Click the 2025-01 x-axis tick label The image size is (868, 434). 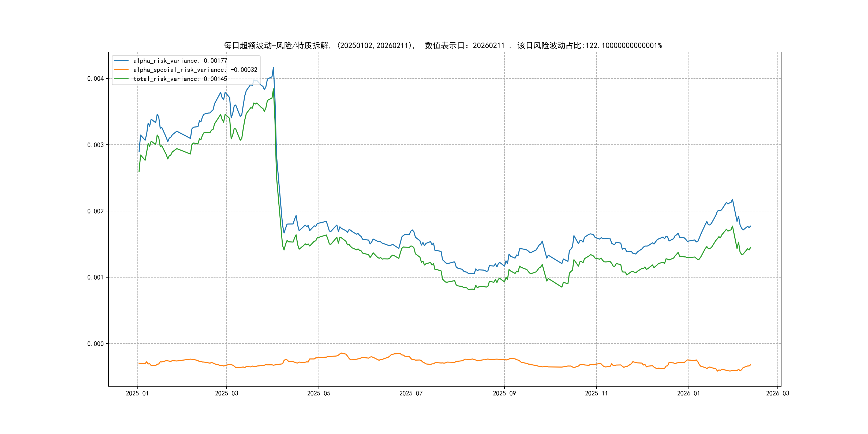point(137,393)
